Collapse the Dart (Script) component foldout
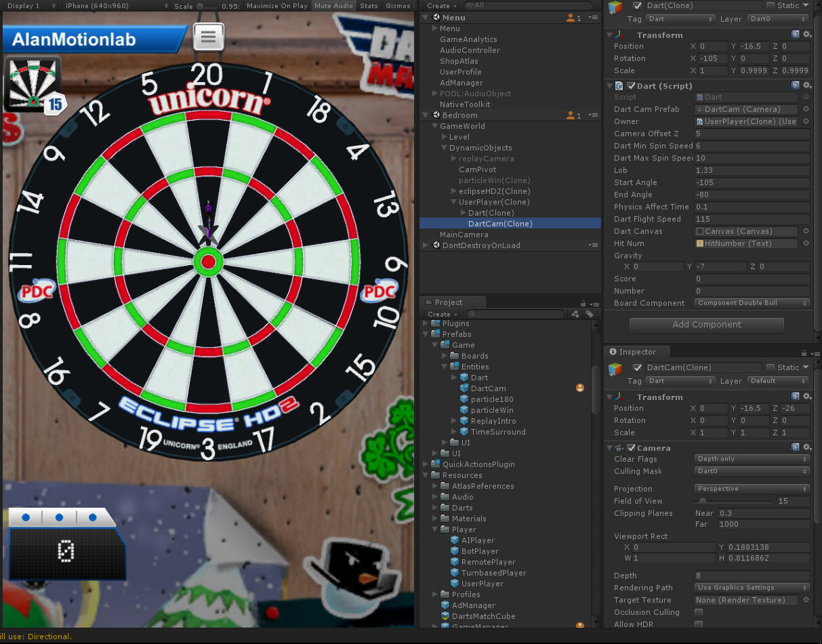 [609, 85]
